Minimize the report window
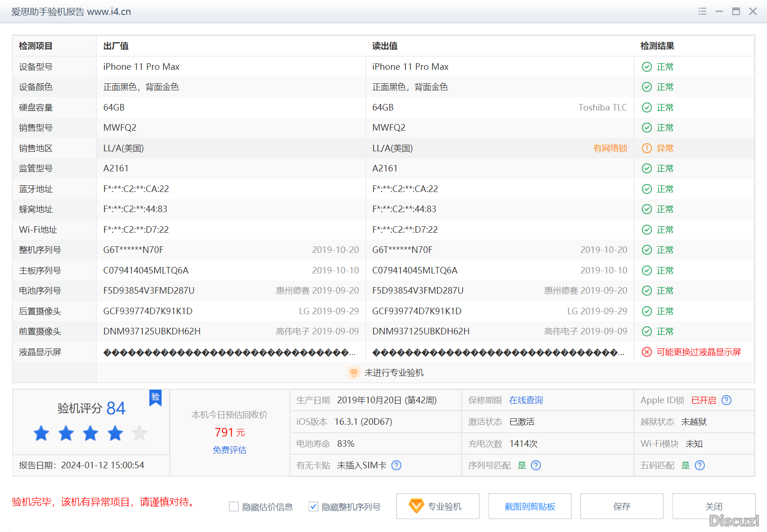This screenshot has height=532, width=767. [719, 11]
